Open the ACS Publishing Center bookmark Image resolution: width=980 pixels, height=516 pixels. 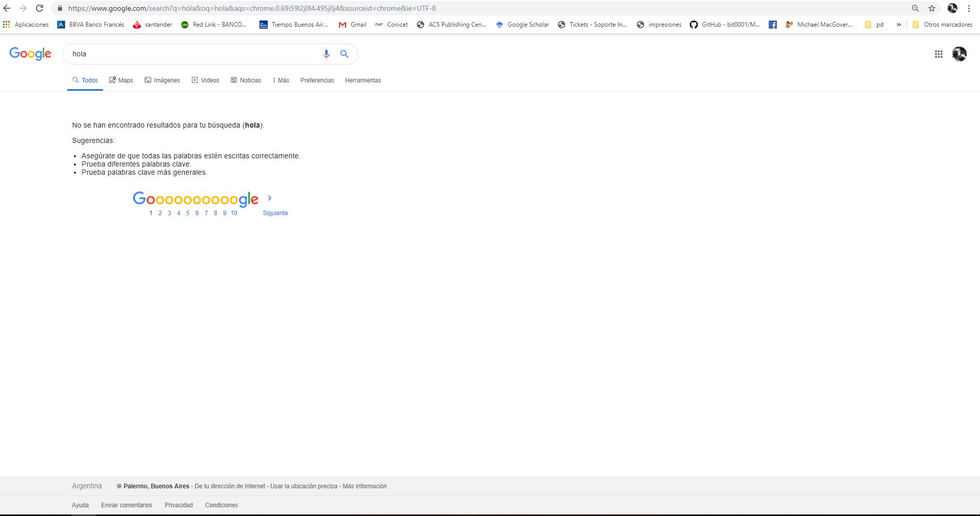click(451, 25)
